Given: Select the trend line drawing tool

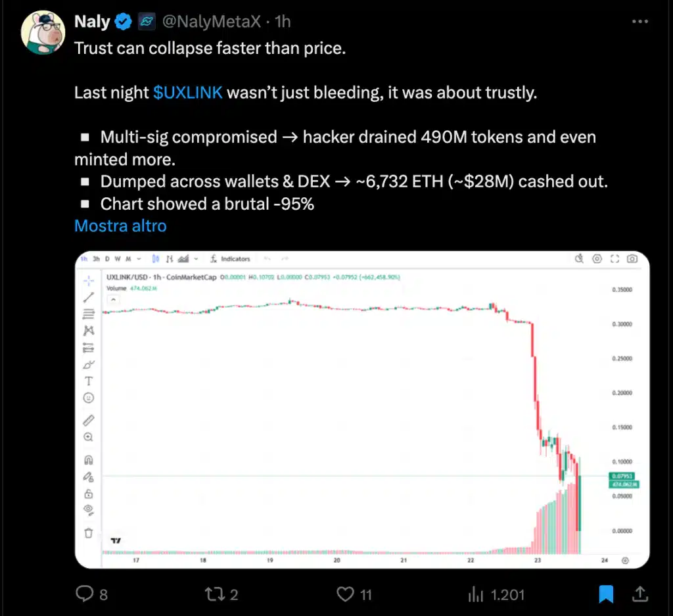Looking at the screenshot, I should (x=89, y=297).
